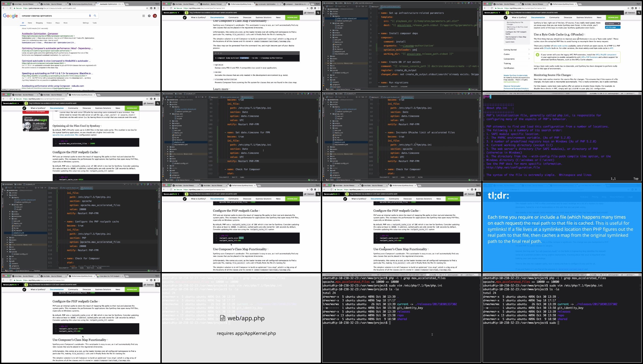Collapse group_vars folder in "Install composer deps" PhpStorm tree

tap(331, 23)
